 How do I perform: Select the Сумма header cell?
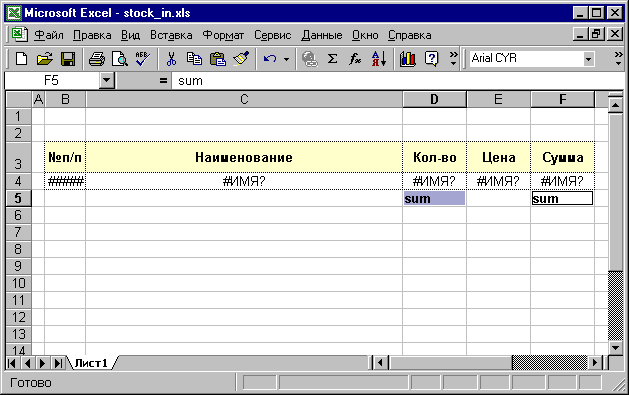point(562,157)
